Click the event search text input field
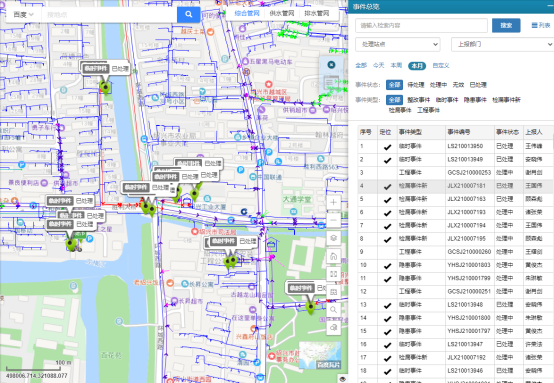 [x=421, y=25]
